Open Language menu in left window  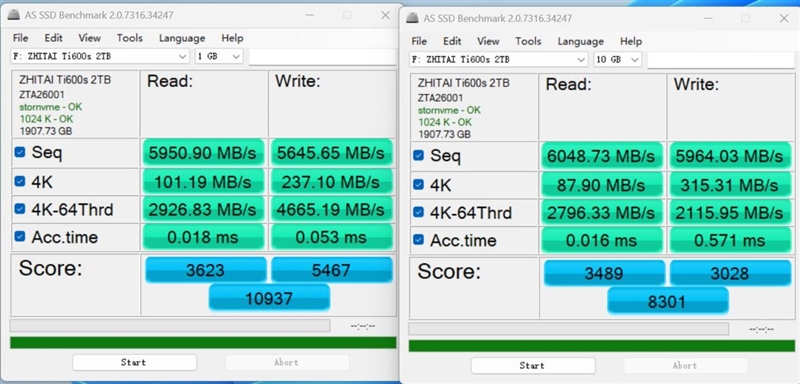tap(182, 38)
